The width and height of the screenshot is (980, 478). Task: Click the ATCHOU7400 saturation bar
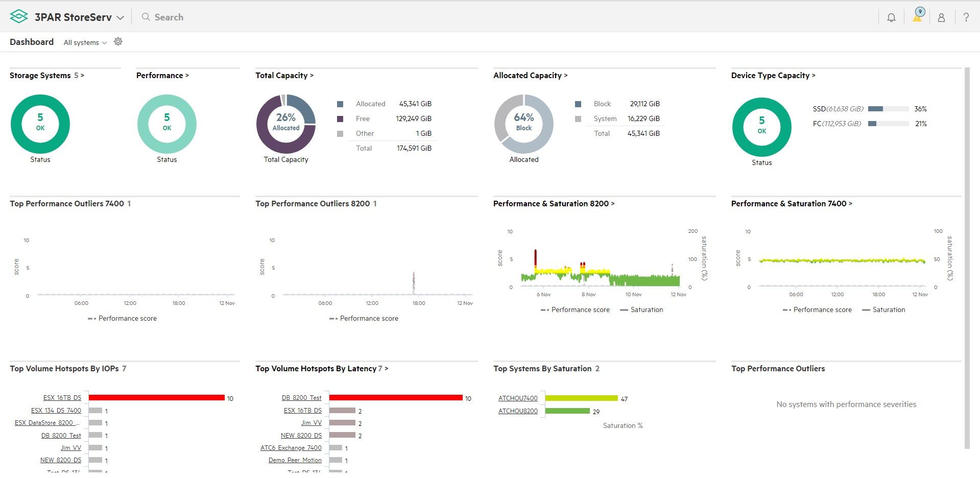pos(582,398)
